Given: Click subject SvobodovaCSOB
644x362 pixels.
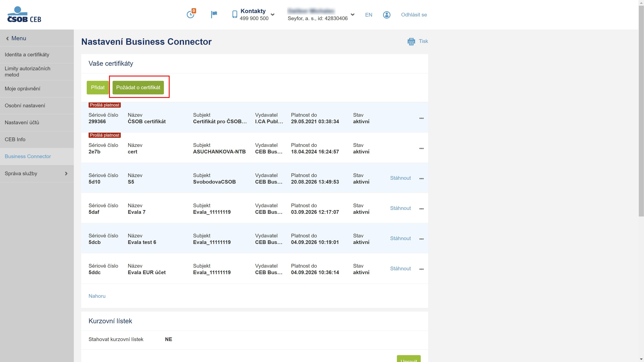Looking at the screenshot, I should pos(214,182).
